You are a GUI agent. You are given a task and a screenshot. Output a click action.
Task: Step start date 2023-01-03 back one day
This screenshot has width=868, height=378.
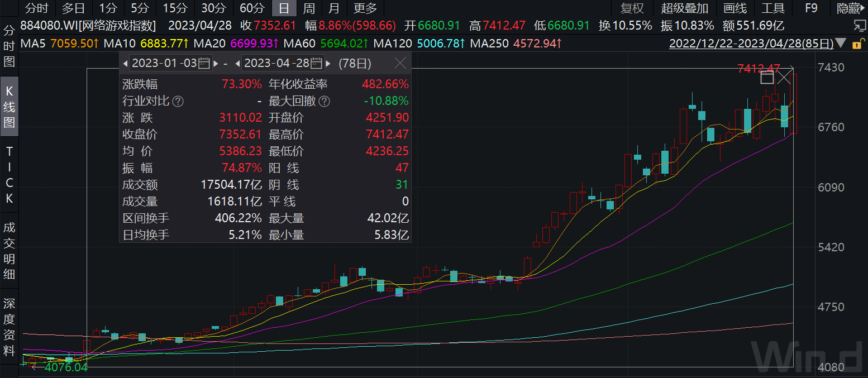point(125,63)
